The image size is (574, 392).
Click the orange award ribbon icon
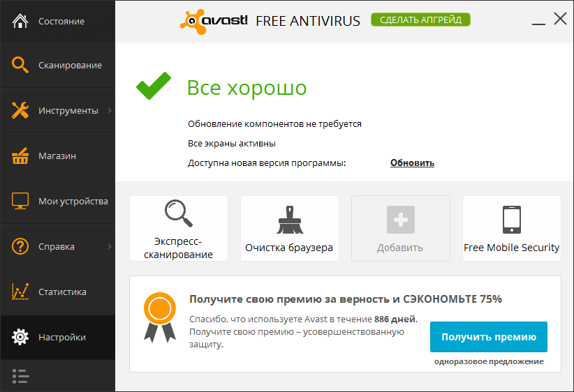(x=160, y=317)
